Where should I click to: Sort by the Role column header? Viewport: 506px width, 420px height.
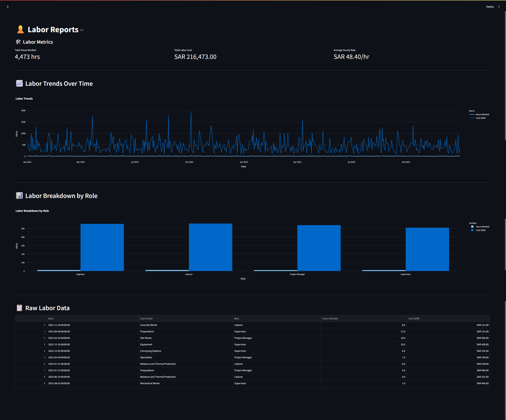point(277,318)
